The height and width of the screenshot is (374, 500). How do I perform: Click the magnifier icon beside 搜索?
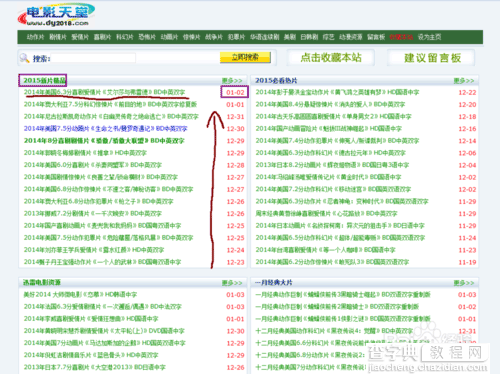(24, 58)
